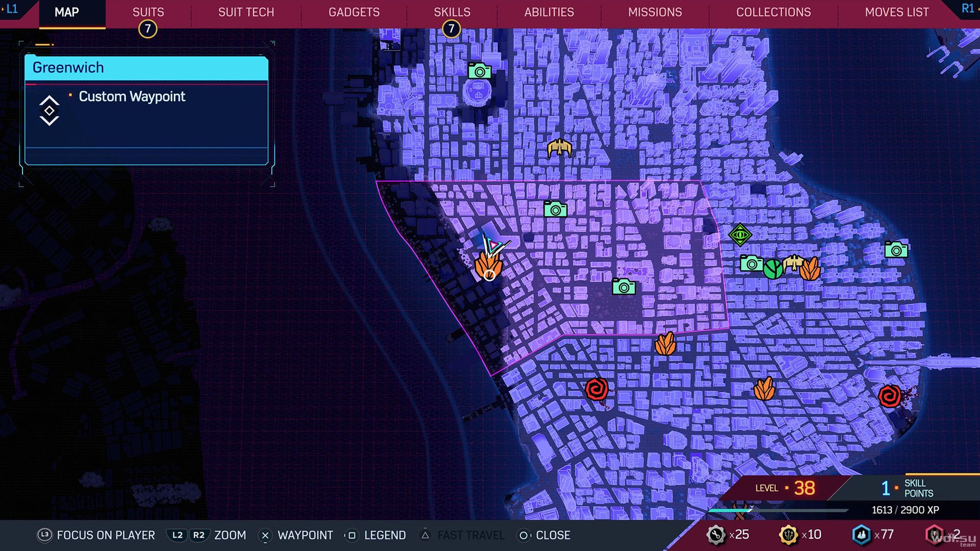Open the MISSIONS tab
980x551 pixels.
[655, 12]
